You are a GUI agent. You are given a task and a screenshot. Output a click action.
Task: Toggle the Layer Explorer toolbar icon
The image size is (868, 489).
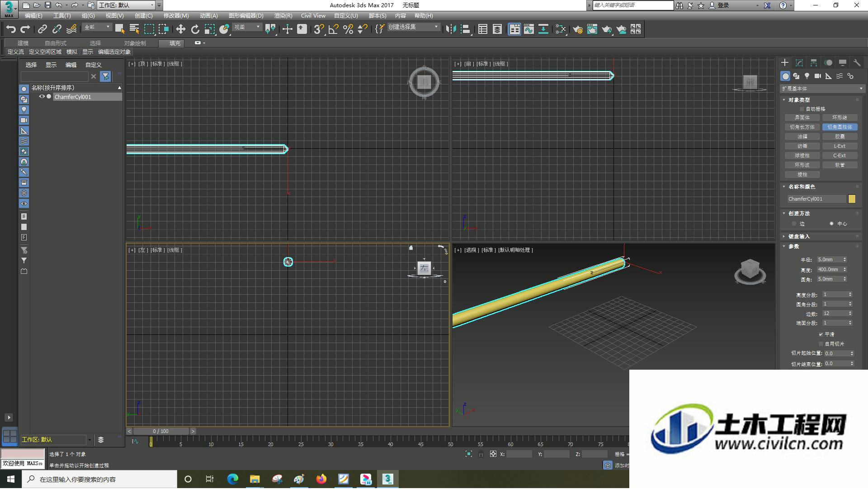[x=497, y=29]
